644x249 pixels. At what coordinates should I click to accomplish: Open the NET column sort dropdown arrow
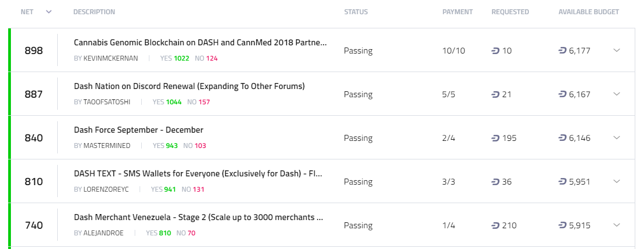coord(49,12)
